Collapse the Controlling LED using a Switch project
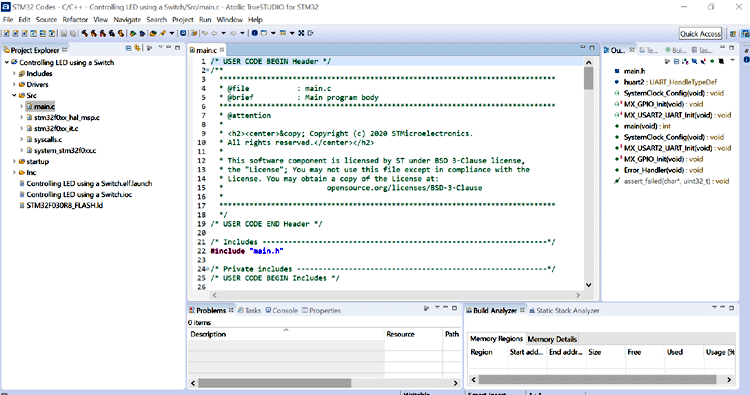Image resolution: width=750 pixels, height=395 pixels. (x=7, y=62)
